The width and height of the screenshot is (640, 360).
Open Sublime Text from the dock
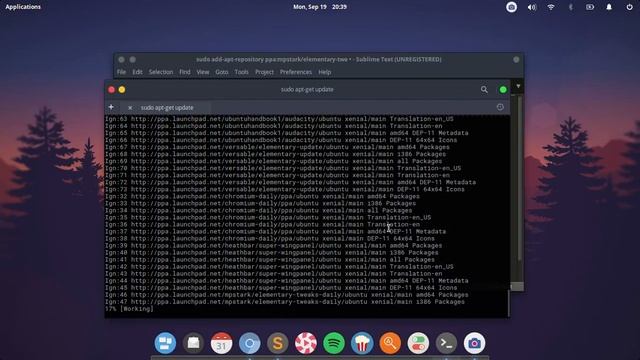278,343
